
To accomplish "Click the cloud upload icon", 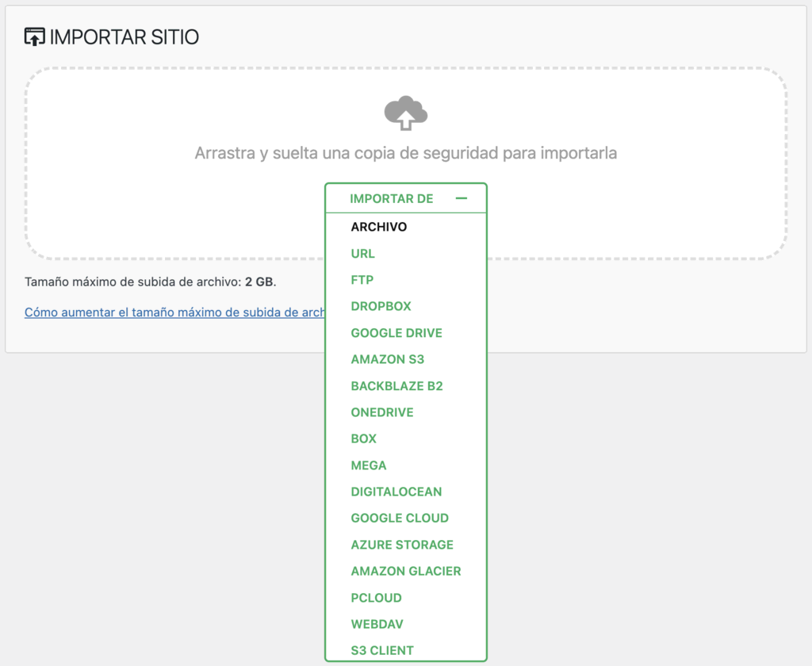I will [x=405, y=113].
